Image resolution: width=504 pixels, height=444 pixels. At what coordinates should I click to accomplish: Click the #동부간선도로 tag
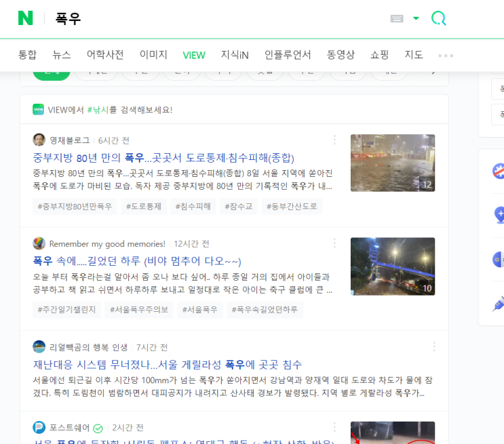[x=292, y=206]
